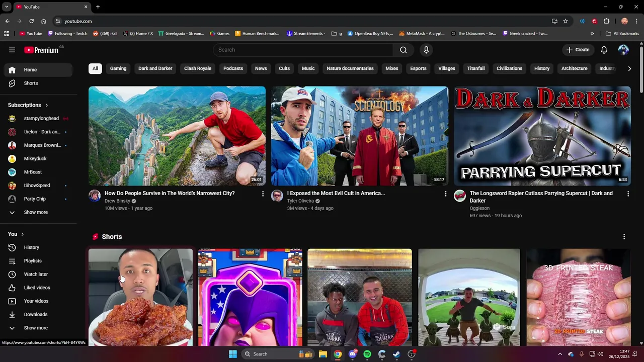The height and width of the screenshot is (362, 644).
Task: Select the Podcasts chip
Action: (x=233, y=68)
